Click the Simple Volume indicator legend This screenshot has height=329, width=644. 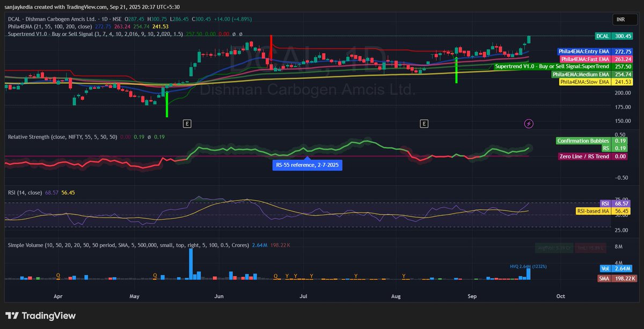click(x=128, y=245)
